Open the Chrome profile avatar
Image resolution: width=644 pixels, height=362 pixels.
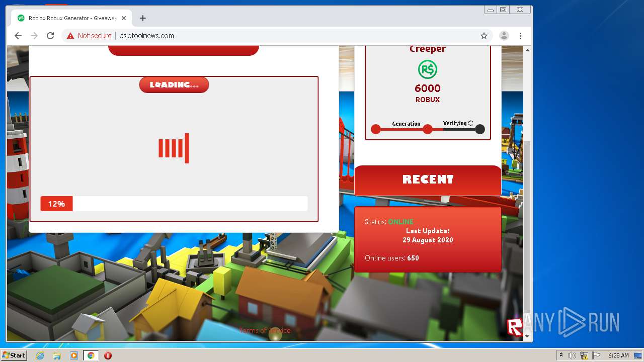click(504, 36)
